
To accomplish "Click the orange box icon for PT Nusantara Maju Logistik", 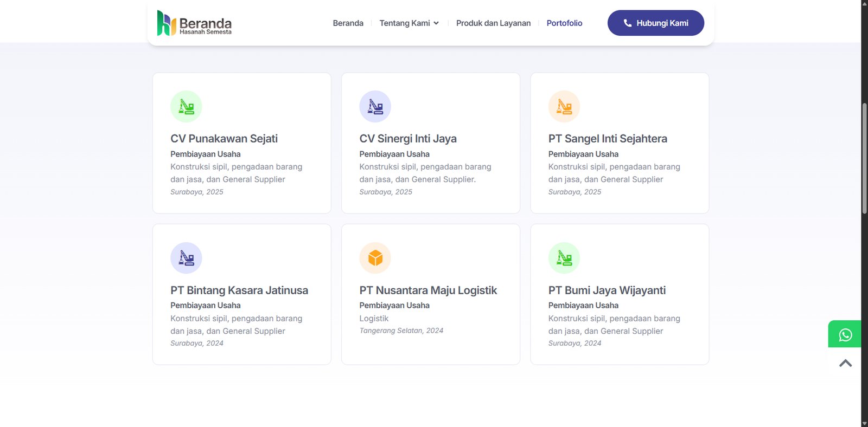I will [x=375, y=258].
